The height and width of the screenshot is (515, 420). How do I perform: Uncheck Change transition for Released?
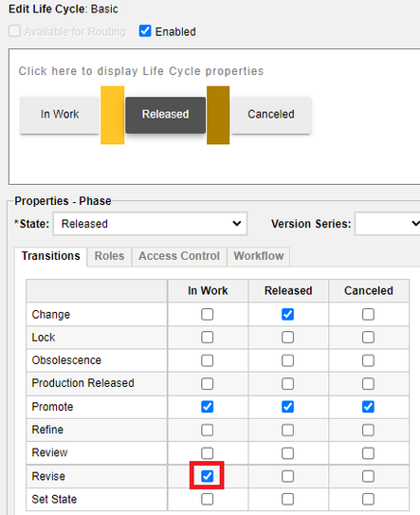click(x=287, y=314)
